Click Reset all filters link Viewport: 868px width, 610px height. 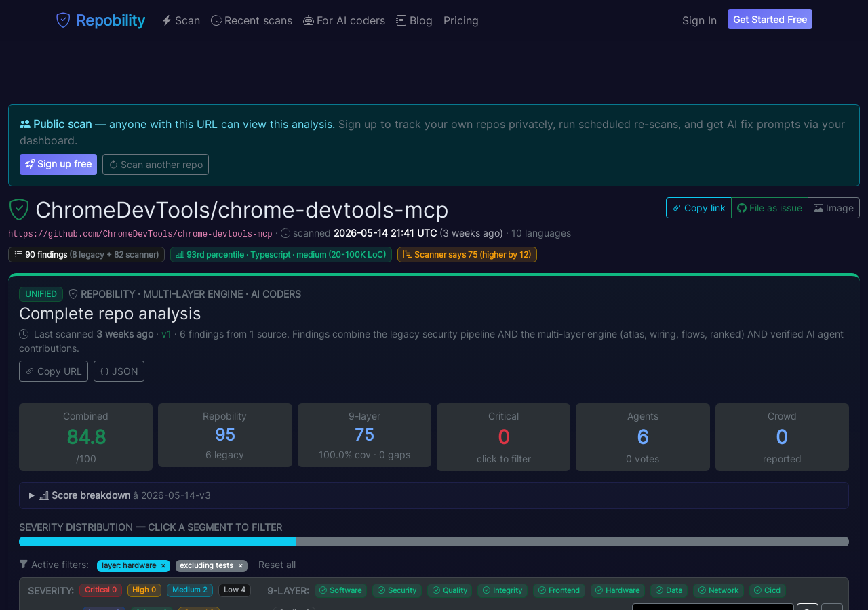click(277, 565)
